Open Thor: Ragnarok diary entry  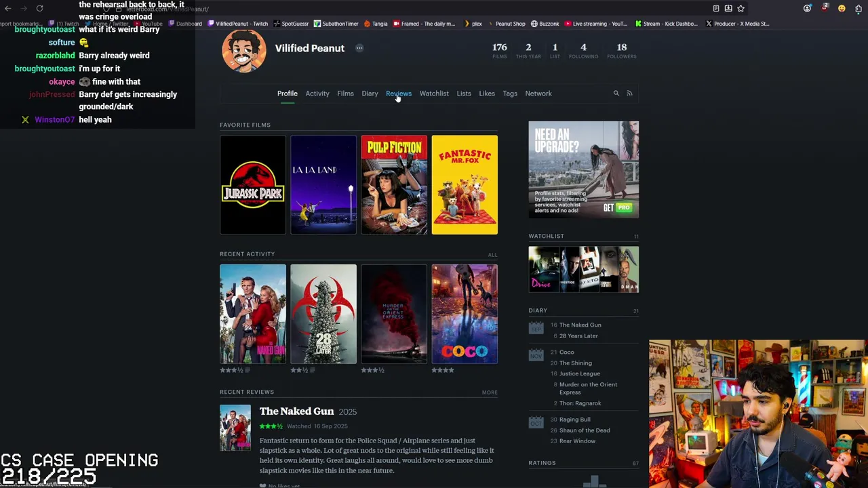[580, 403]
